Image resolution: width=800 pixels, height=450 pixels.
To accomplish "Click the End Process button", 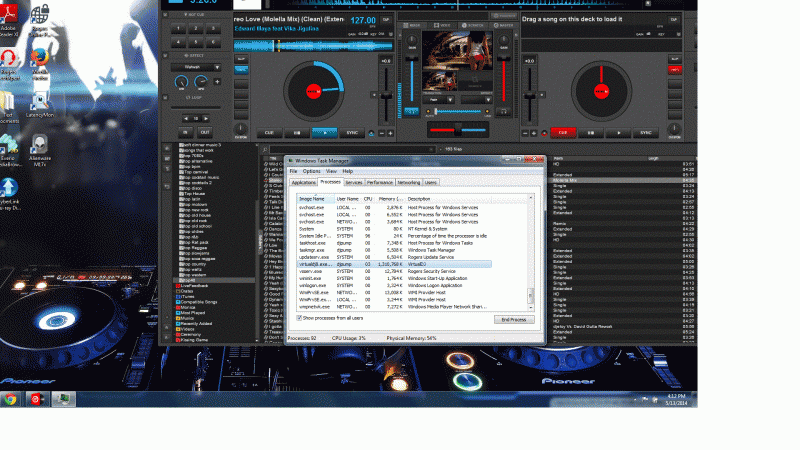I will pos(514,320).
